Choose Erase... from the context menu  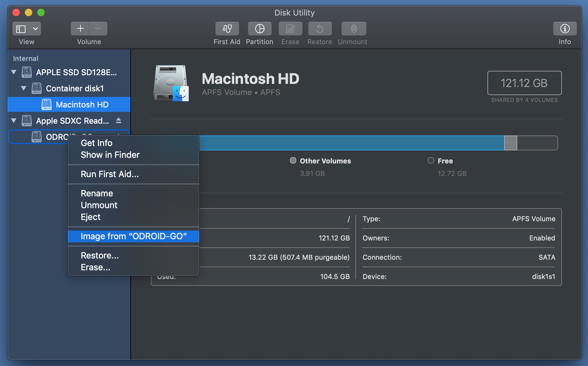click(x=133, y=267)
